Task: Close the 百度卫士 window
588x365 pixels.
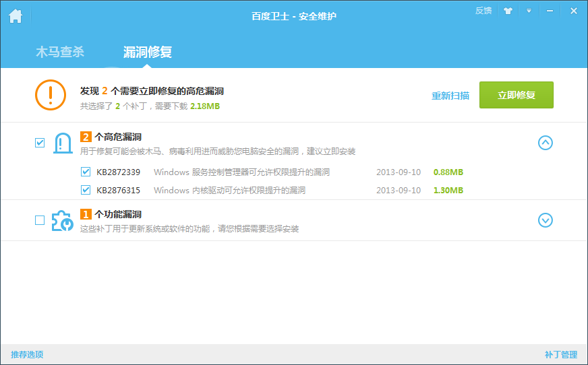Action: (573, 11)
